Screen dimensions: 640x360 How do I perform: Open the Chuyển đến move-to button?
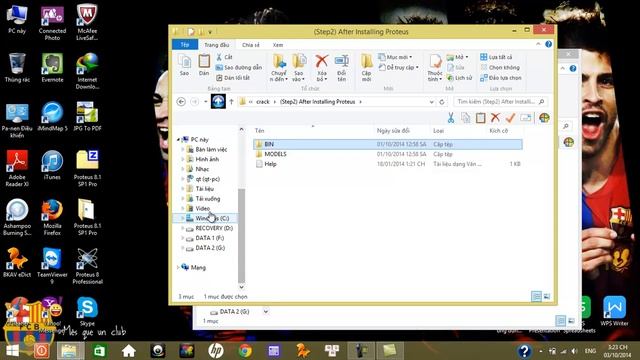tap(279, 68)
